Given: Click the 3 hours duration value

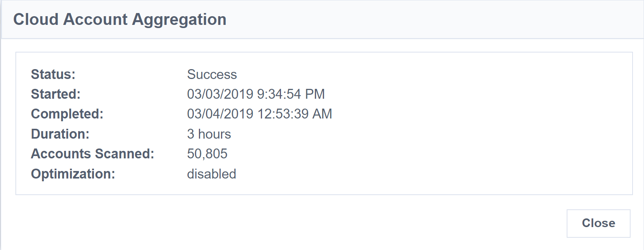Looking at the screenshot, I should click(x=209, y=134).
